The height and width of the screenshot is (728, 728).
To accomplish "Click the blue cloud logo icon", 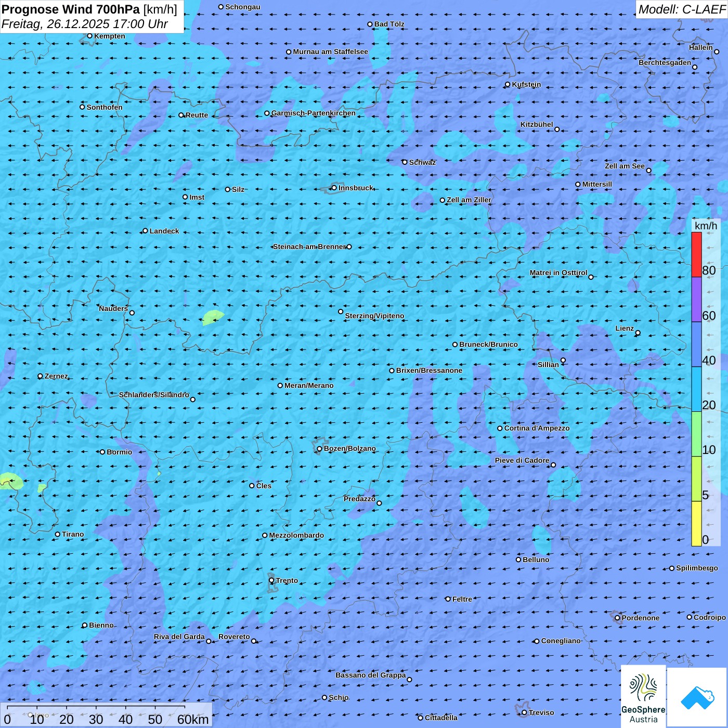I will point(697,697).
